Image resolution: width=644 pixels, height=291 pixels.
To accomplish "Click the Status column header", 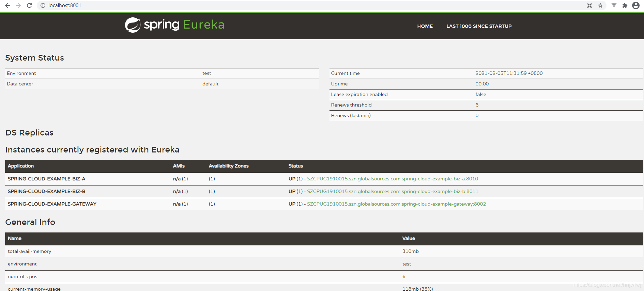I will pyautogui.click(x=295, y=166).
